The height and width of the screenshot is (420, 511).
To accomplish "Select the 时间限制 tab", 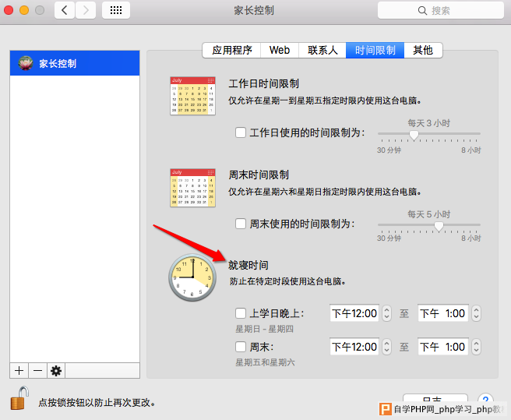I will [x=375, y=50].
